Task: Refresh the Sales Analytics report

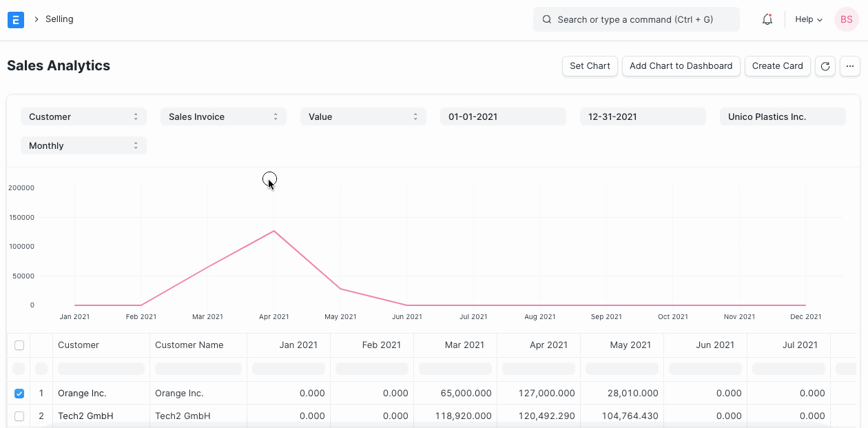Action: (x=825, y=65)
